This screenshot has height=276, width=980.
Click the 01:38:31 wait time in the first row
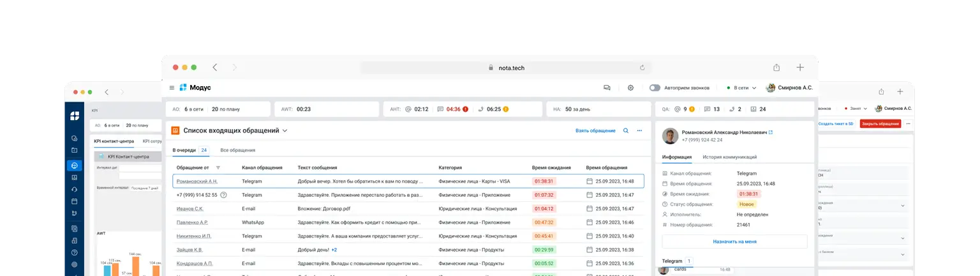[544, 181]
